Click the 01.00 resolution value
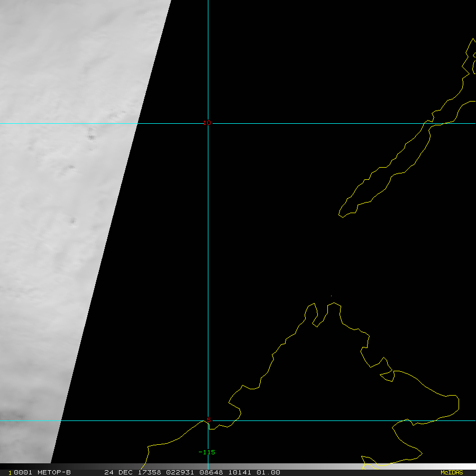 269,472
